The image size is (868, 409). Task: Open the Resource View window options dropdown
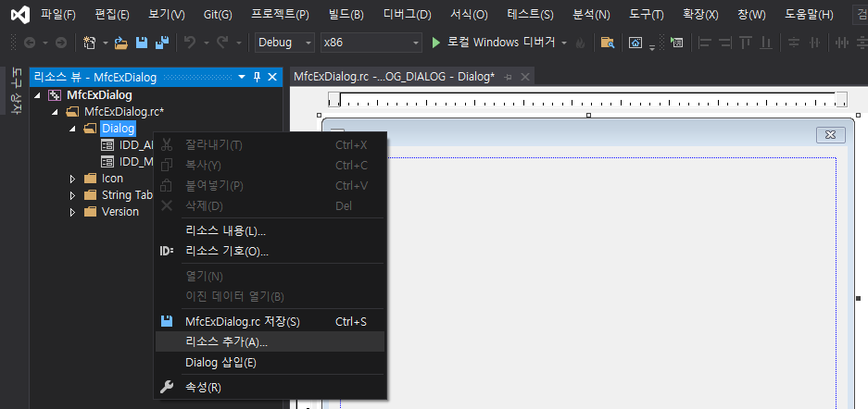click(x=242, y=78)
